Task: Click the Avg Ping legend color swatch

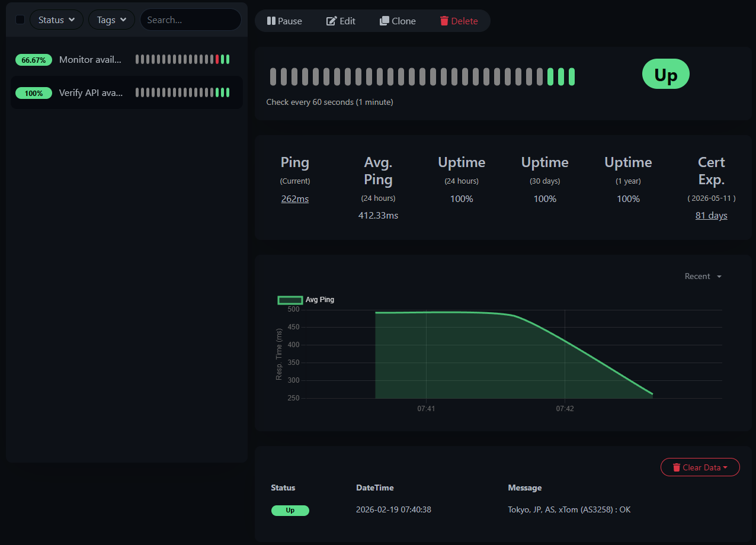Action: click(290, 300)
